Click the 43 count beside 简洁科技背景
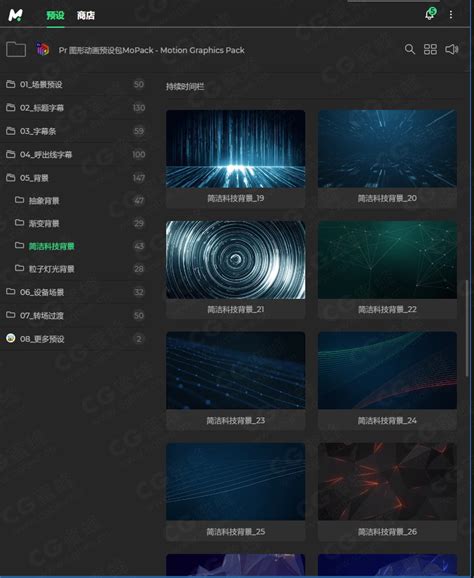 click(x=139, y=246)
